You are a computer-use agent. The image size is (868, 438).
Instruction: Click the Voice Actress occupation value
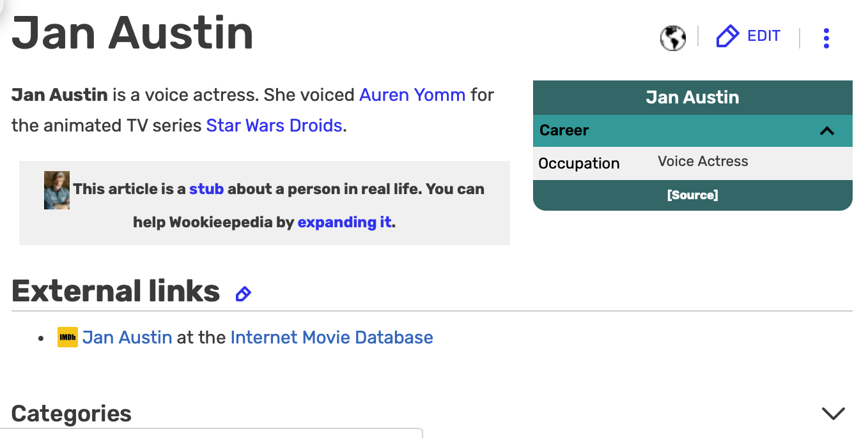(x=702, y=162)
